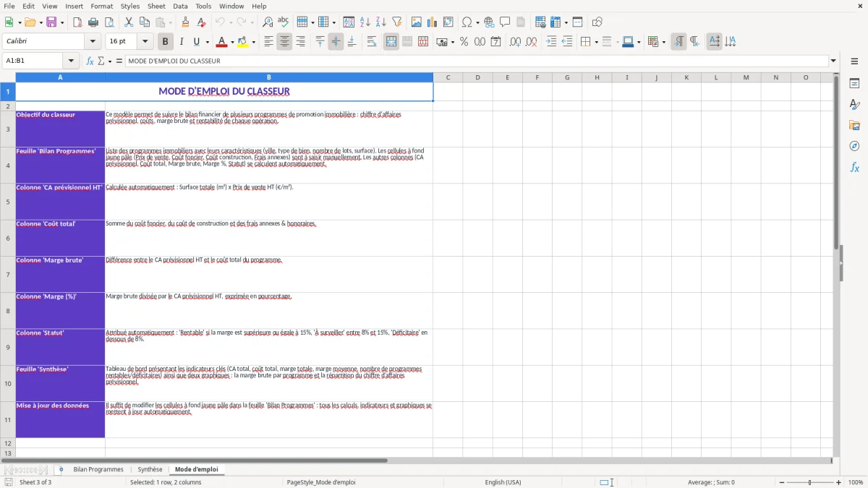Toggle Italic formatting
The width and height of the screenshot is (868, 488).
181,42
